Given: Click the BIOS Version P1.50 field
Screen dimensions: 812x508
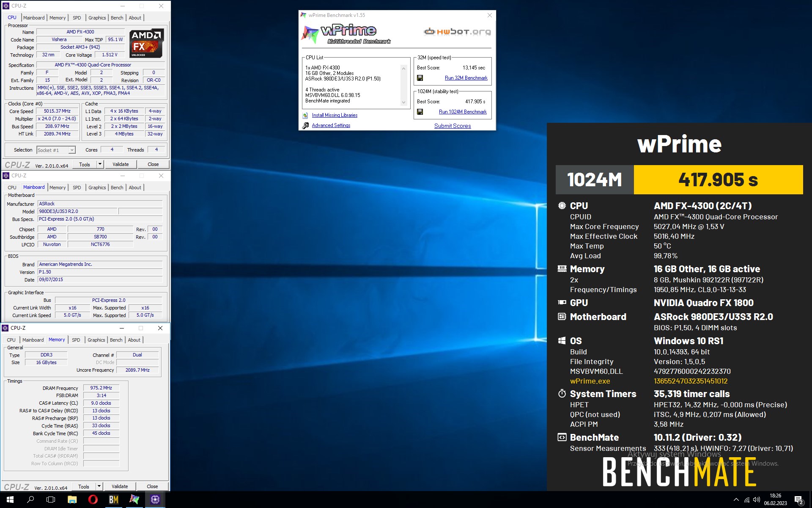Looking at the screenshot, I should pyautogui.click(x=100, y=272).
